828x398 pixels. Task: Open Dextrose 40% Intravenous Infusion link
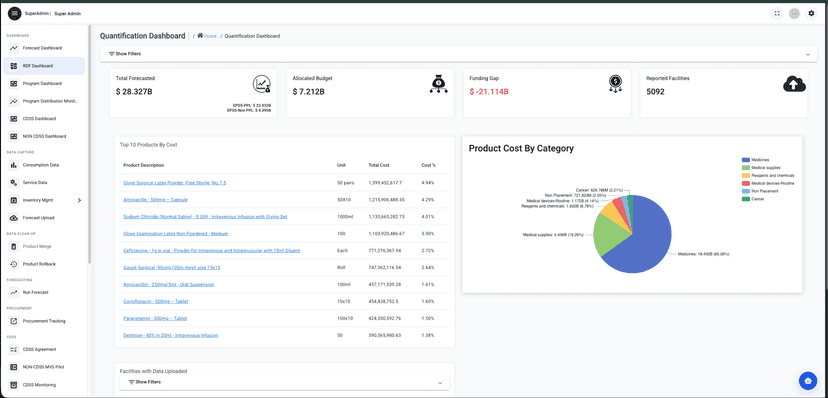pyautogui.click(x=171, y=335)
